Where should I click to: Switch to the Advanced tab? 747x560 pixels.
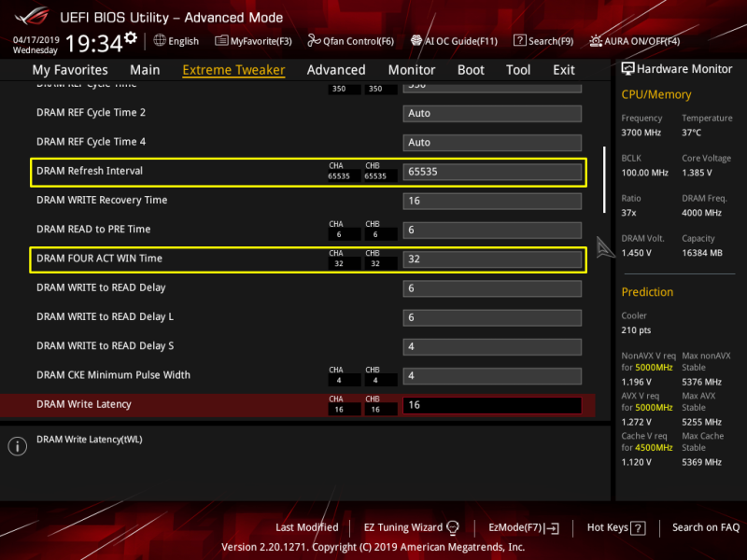[336, 69]
